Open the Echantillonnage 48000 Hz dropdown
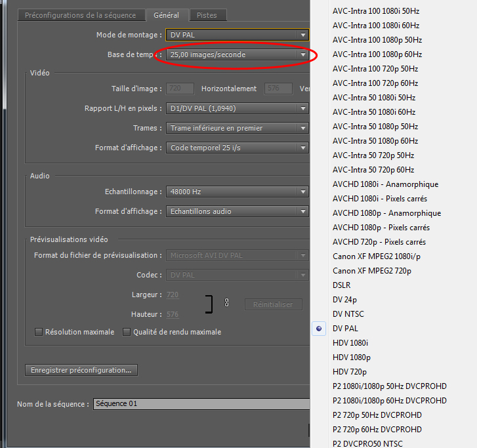The width and height of the screenshot is (477, 448). pyautogui.click(x=238, y=192)
